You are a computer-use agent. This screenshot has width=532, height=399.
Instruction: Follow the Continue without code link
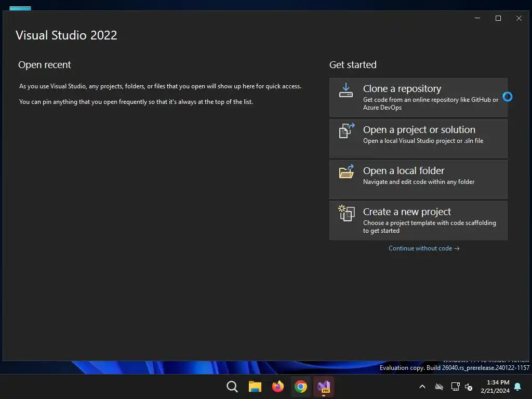424,248
